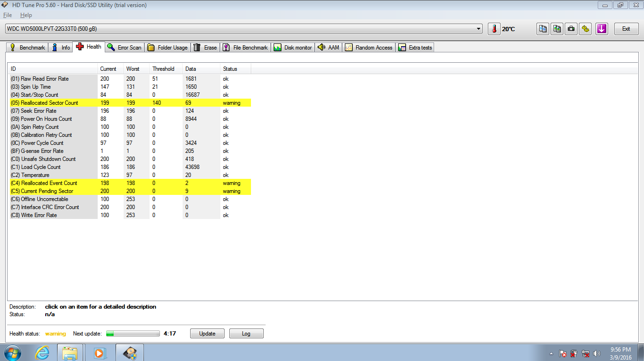Open the Help menu

pos(26,15)
